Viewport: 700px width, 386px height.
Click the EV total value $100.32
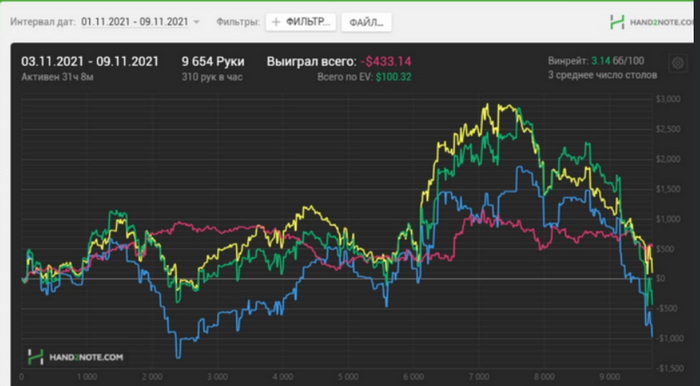pos(393,77)
